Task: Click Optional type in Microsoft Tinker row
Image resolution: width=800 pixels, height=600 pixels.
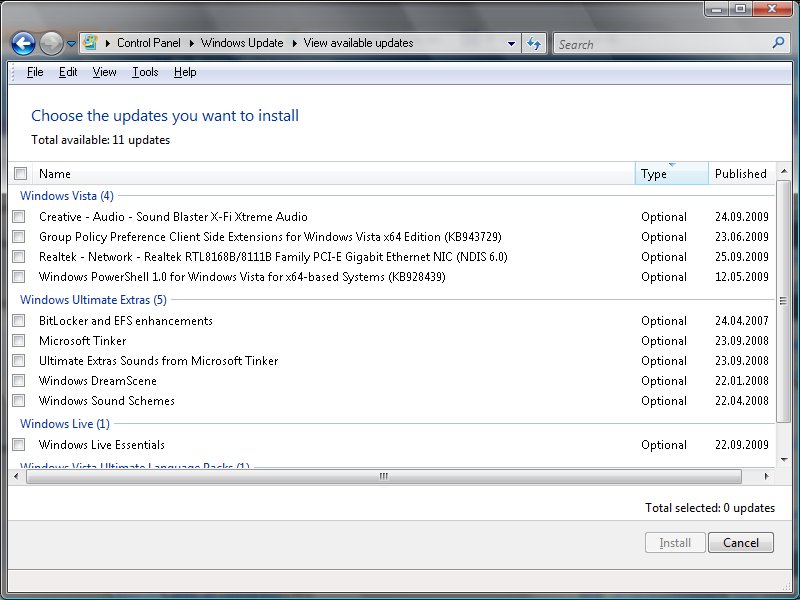Action: point(664,341)
